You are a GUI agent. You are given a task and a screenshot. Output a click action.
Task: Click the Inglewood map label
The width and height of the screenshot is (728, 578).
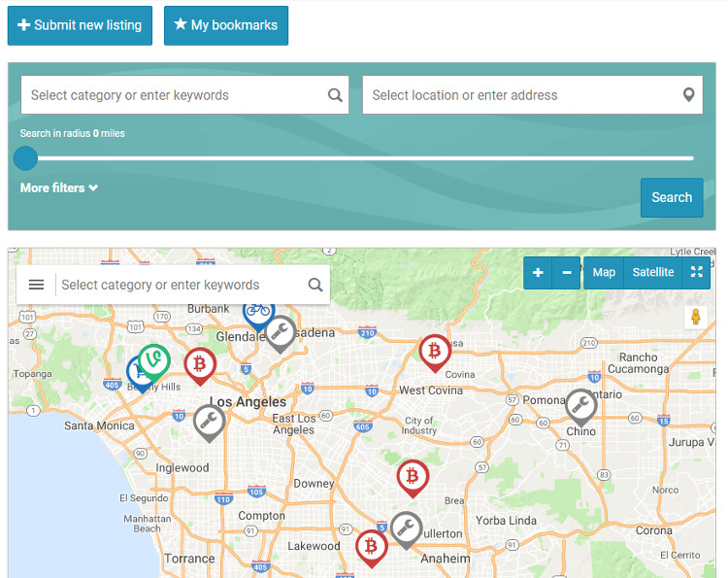tap(182, 468)
